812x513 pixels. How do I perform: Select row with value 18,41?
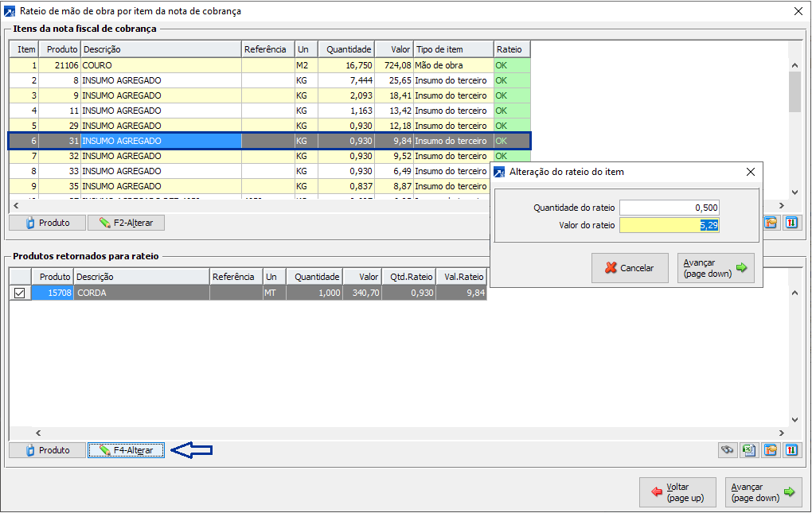pyautogui.click(x=269, y=95)
